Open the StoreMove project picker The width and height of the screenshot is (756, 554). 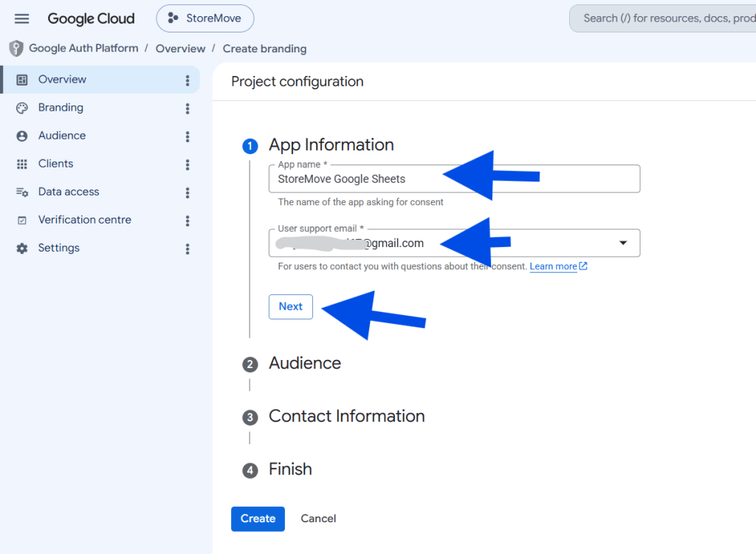(x=205, y=18)
